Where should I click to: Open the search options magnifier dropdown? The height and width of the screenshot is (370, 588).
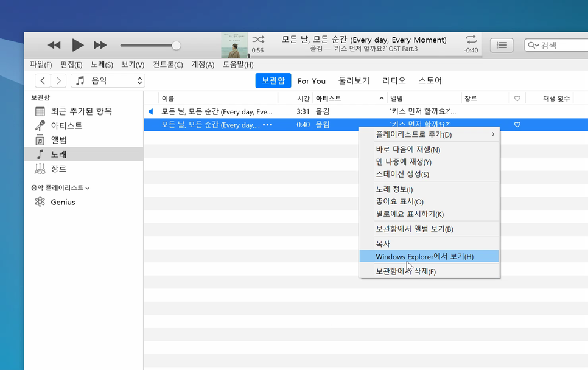coord(533,46)
